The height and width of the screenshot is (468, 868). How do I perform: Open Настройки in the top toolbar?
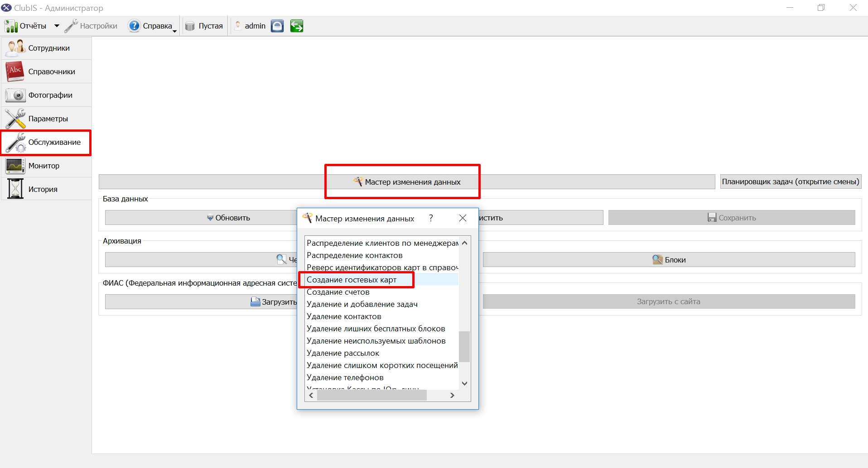(x=91, y=26)
